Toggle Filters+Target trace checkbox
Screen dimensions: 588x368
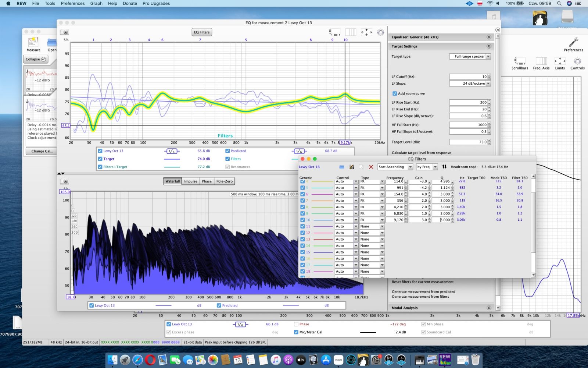click(100, 167)
